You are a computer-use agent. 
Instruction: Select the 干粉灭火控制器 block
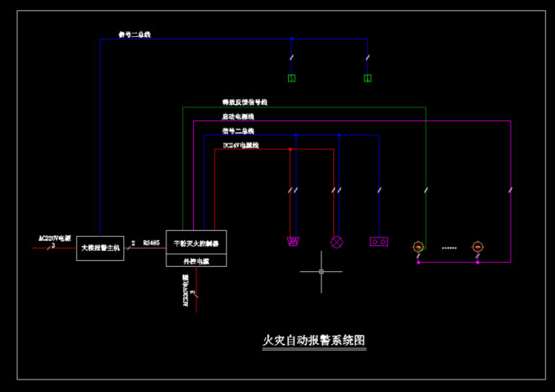196,243
